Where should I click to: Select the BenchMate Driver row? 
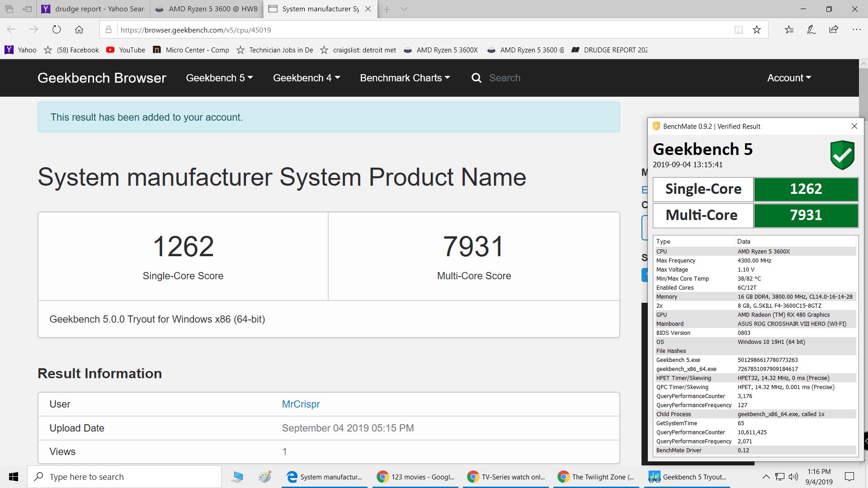[755, 450]
